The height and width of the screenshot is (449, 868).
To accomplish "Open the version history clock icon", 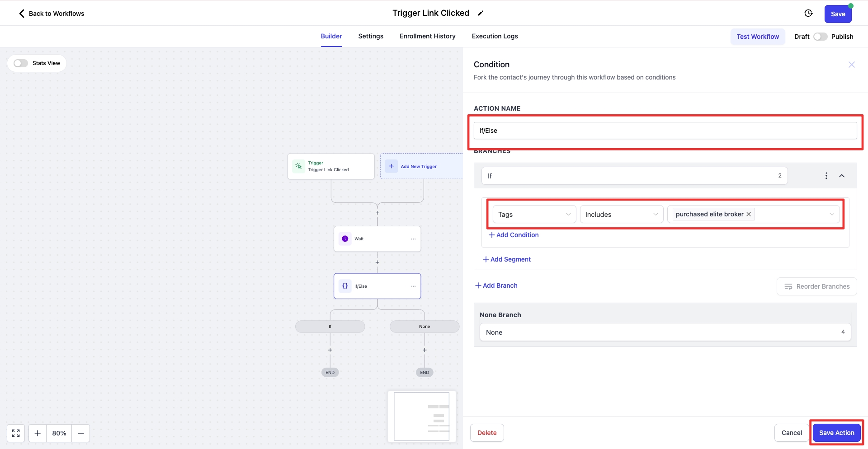I will click(808, 14).
